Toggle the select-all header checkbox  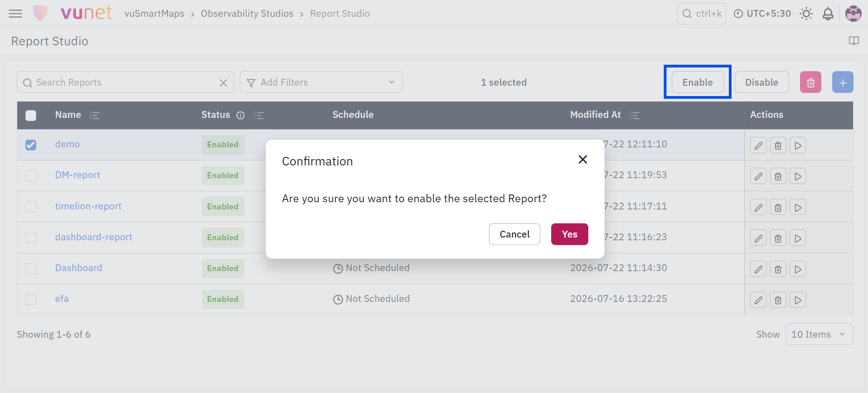click(31, 116)
